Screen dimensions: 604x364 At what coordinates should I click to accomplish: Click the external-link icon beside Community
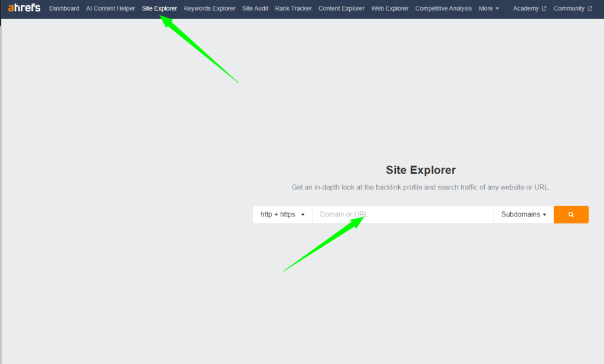coord(590,9)
